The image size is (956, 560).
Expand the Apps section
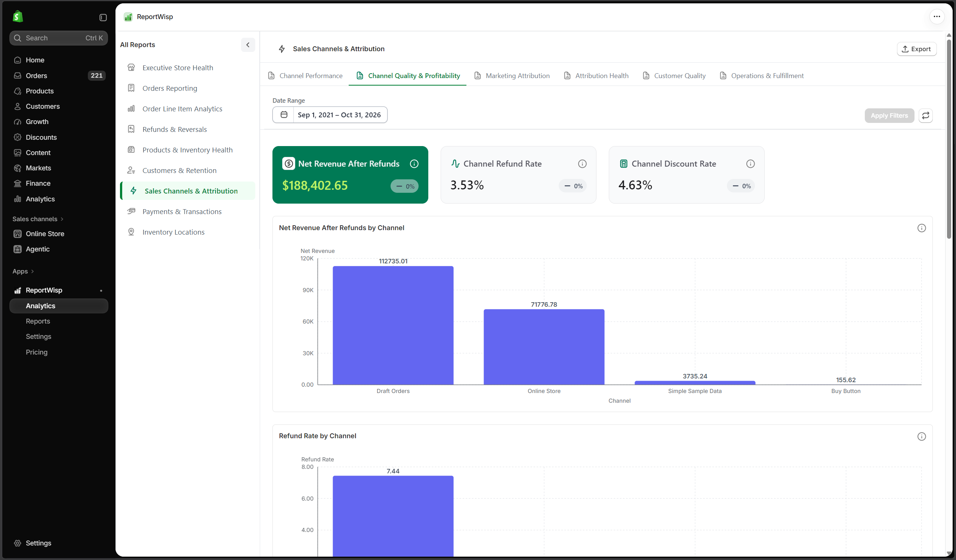tap(23, 272)
